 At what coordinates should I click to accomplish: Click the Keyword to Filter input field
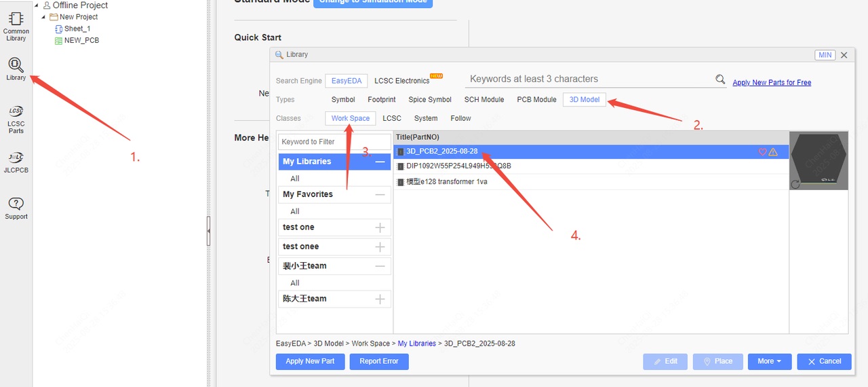pos(334,142)
